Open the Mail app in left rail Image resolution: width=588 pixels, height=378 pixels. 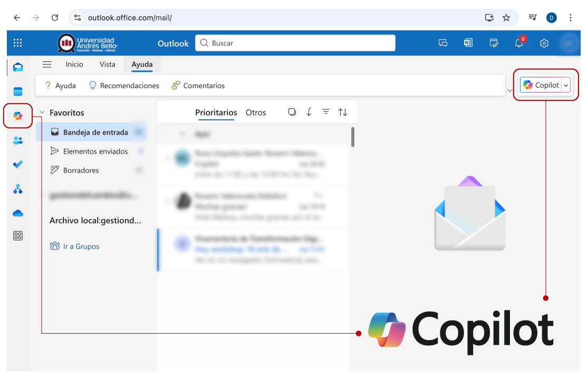point(17,67)
